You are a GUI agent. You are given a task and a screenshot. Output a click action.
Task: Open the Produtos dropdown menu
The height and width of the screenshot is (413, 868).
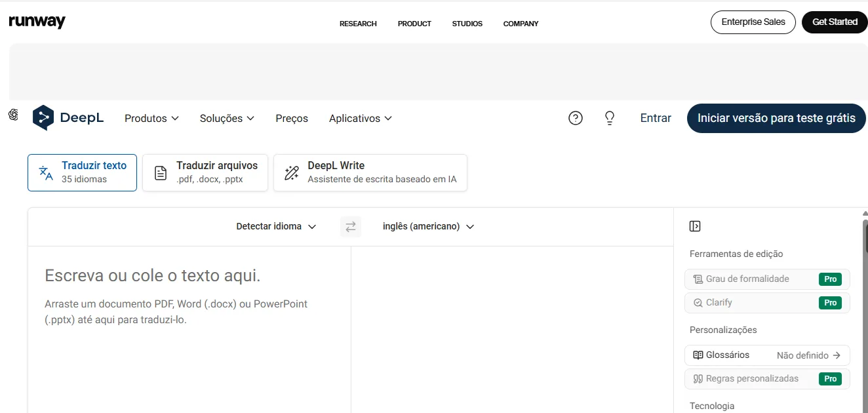[x=151, y=119]
